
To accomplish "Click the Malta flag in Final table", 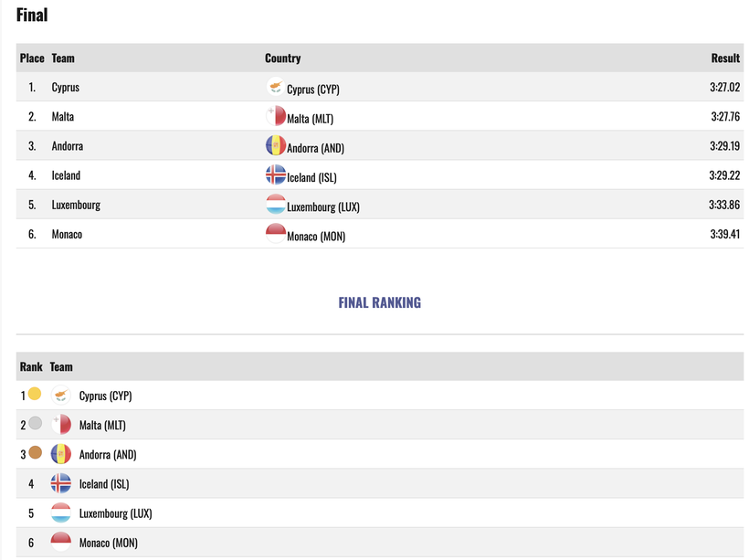I will (276, 116).
